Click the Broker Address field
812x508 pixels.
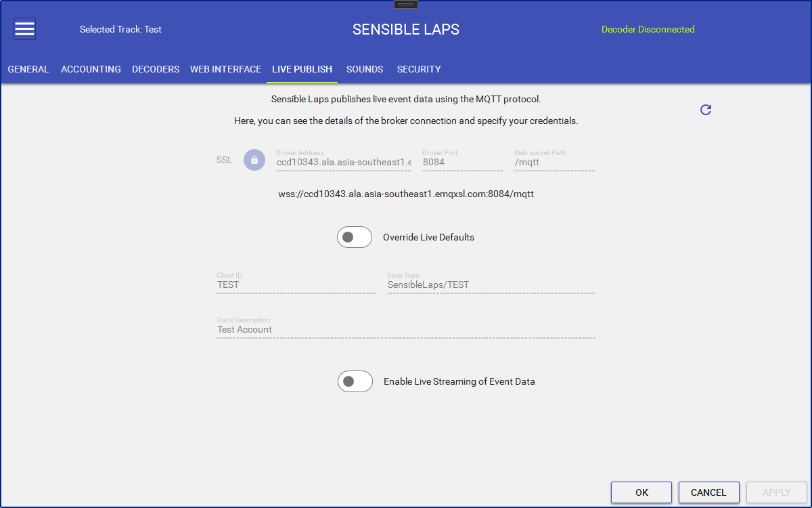(344, 161)
